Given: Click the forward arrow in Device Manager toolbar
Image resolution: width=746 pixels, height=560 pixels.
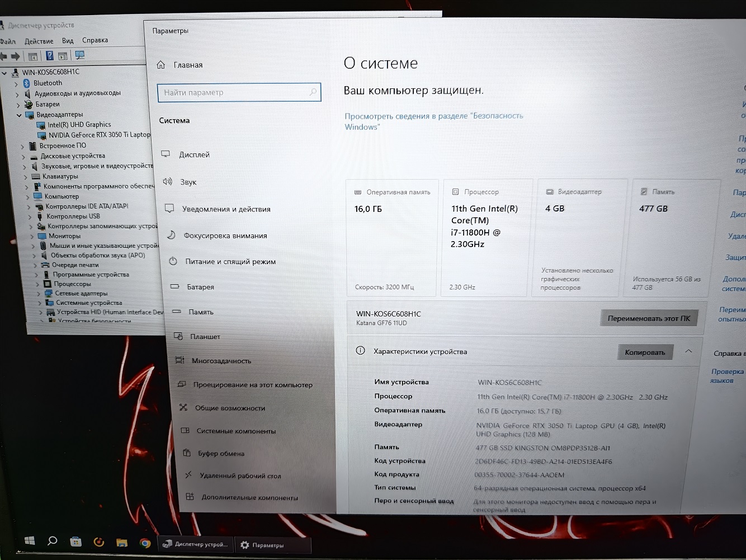Looking at the screenshot, I should (x=16, y=56).
